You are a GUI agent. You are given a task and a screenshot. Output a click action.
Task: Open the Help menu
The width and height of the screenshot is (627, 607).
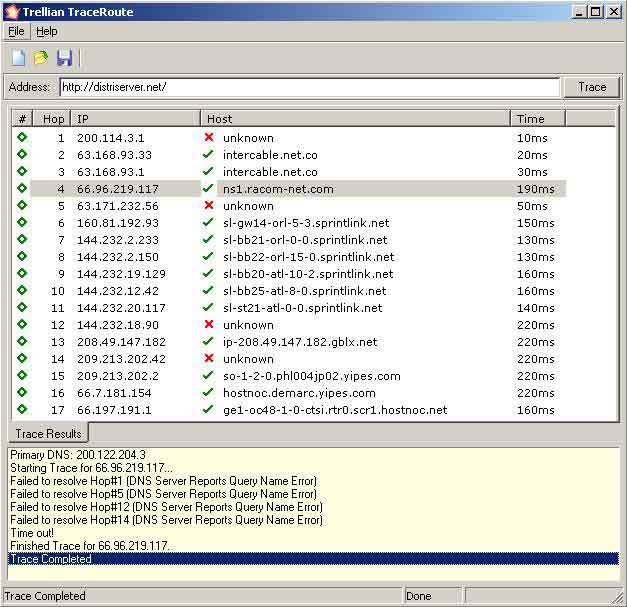point(47,31)
